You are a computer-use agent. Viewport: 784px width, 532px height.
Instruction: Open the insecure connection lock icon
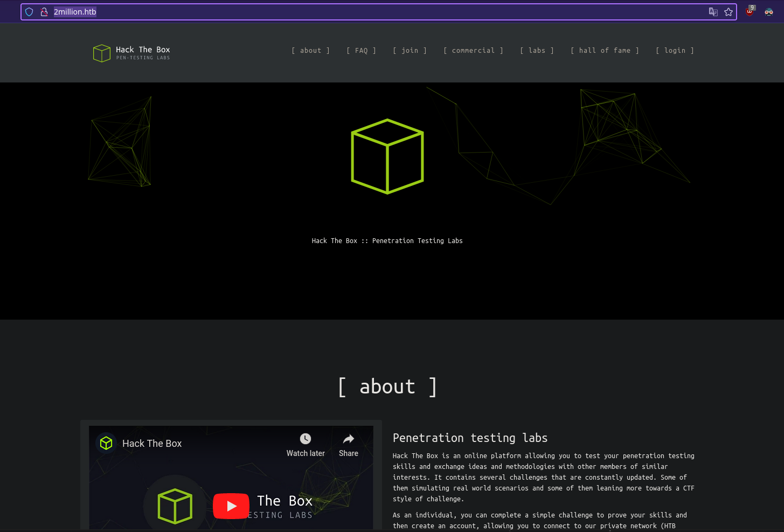click(x=44, y=12)
